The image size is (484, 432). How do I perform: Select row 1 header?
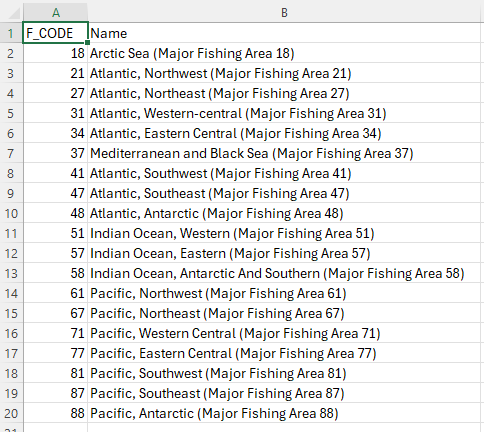coord(11,33)
